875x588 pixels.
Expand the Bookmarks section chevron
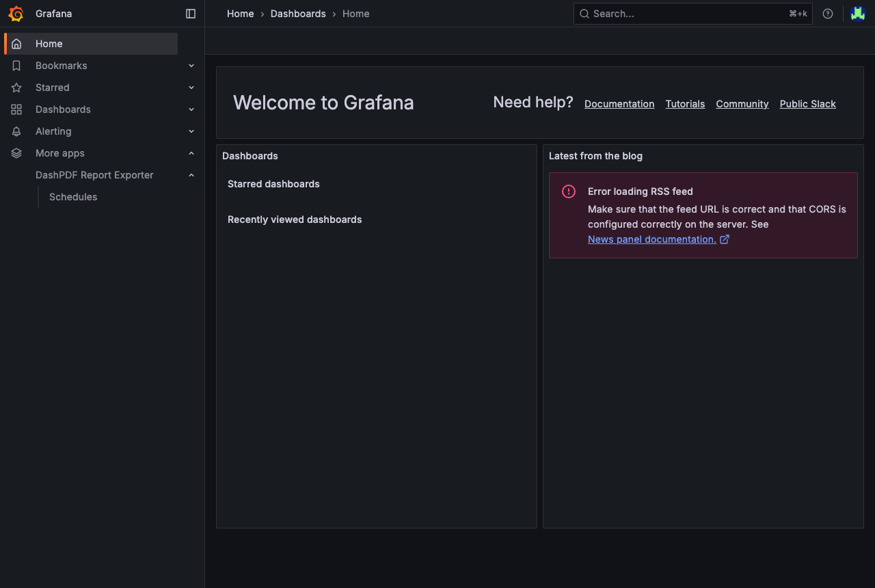tap(191, 66)
